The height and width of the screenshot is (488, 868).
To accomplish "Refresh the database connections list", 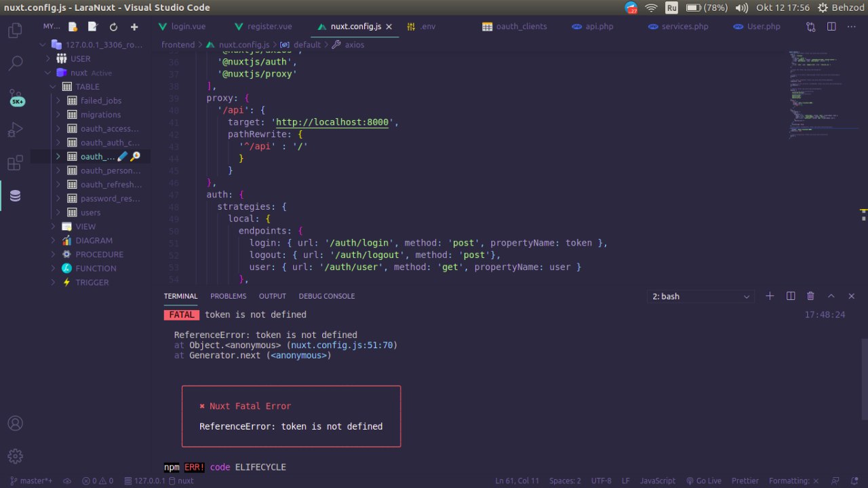I will pyautogui.click(x=113, y=27).
